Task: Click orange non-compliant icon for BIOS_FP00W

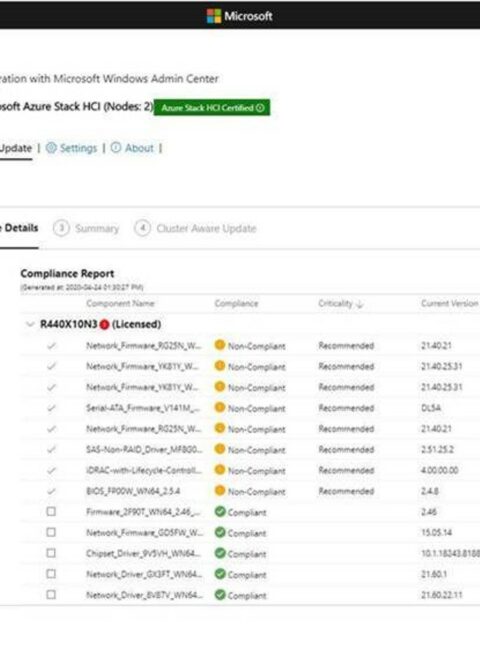Action: tap(220, 491)
